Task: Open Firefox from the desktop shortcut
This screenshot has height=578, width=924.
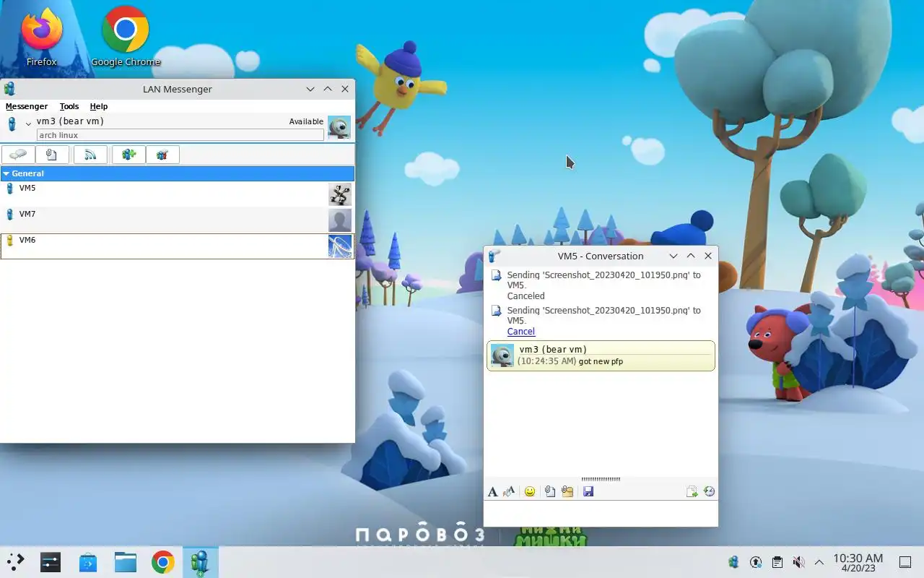Action: [x=42, y=36]
